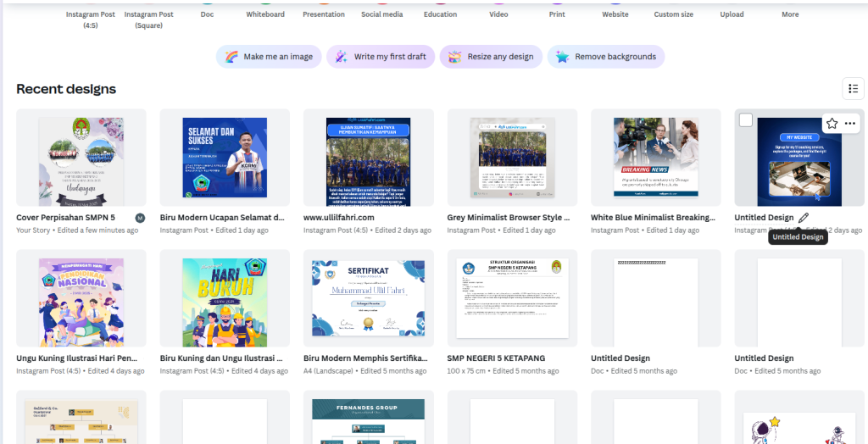The width and height of the screenshot is (868, 444).
Task: Click the title "Biru Modern Memphis Sertifika..."
Action: coord(365,358)
